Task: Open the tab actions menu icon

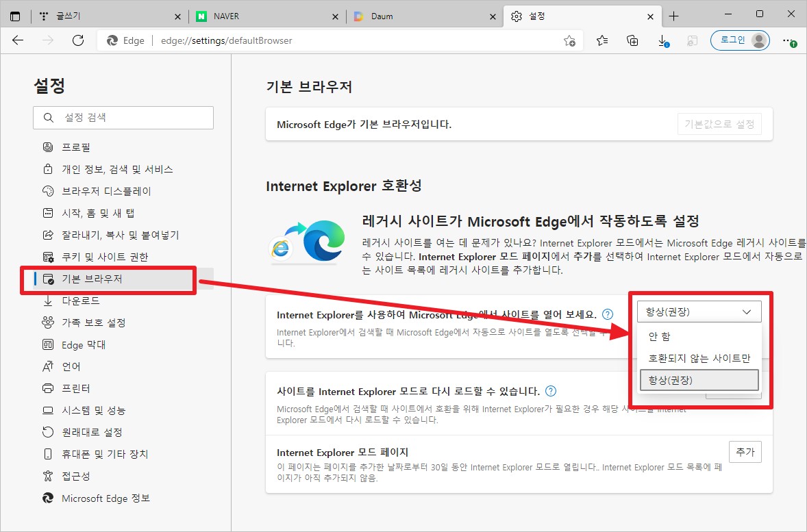Action: pos(16,16)
